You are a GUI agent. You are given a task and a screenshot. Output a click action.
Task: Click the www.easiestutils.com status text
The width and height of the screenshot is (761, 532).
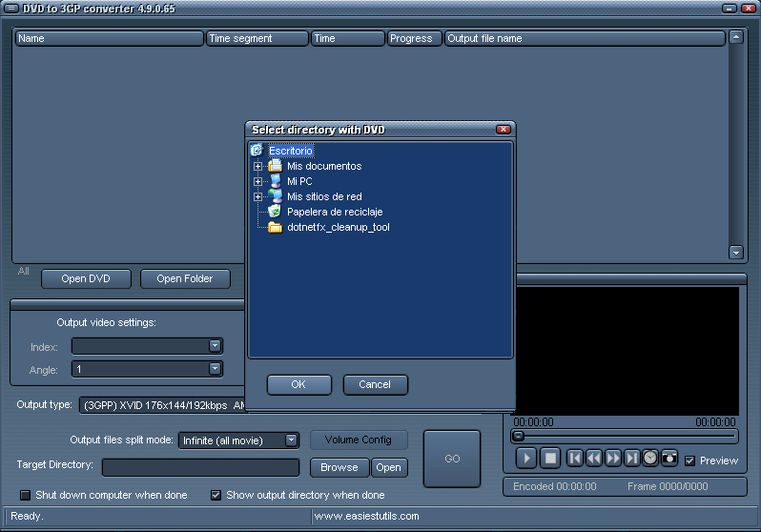pos(366,516)
